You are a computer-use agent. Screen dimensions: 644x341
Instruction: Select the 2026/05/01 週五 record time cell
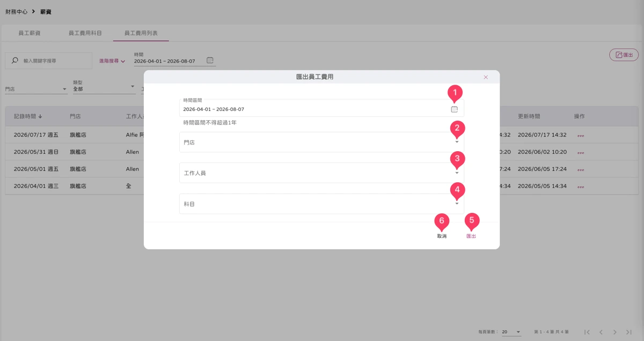click(x=36, y=169)
